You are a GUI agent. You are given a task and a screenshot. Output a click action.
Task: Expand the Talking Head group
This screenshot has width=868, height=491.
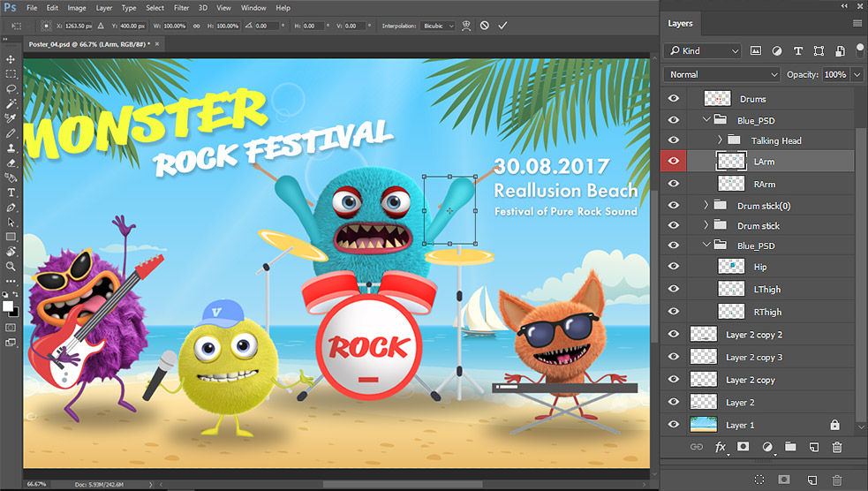coord(720,140)
